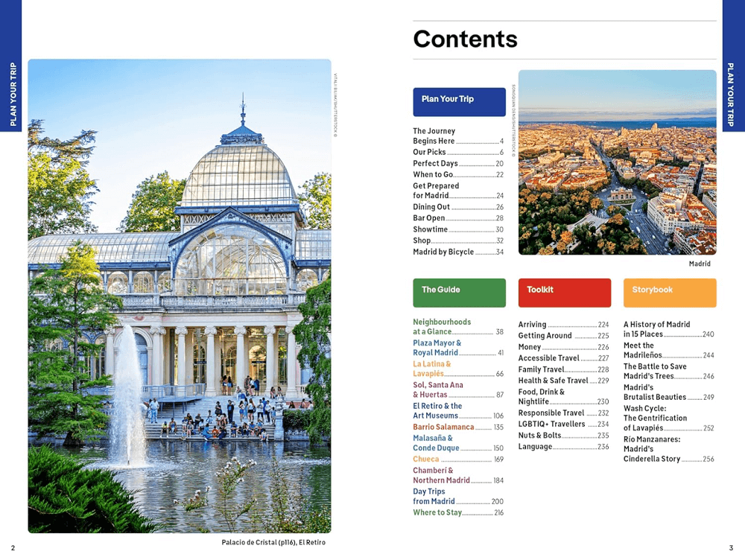This screenshot has width=745, height=560.
Task: Open La Latina & Lavapiés chapter entry
Action: pos(457,369)
